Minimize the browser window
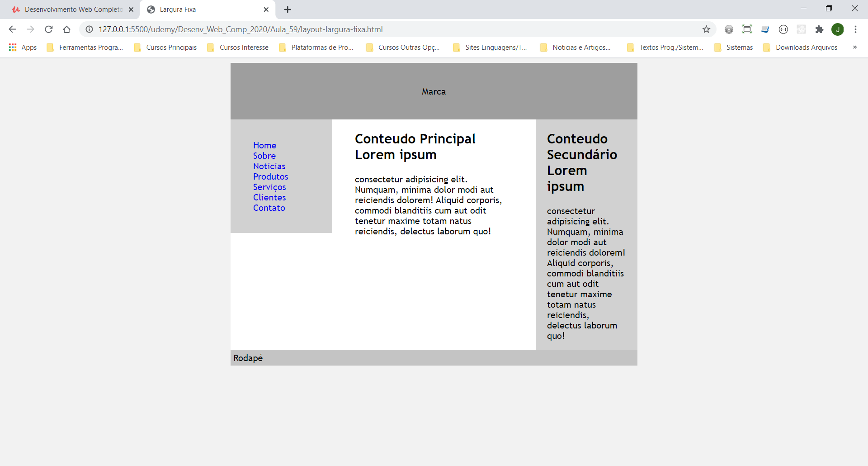868x466 pixels. click(803, 9)
